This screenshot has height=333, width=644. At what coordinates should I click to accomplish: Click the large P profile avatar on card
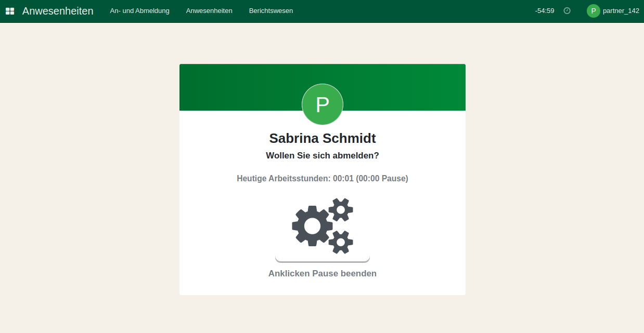click(x=323, y=104)
